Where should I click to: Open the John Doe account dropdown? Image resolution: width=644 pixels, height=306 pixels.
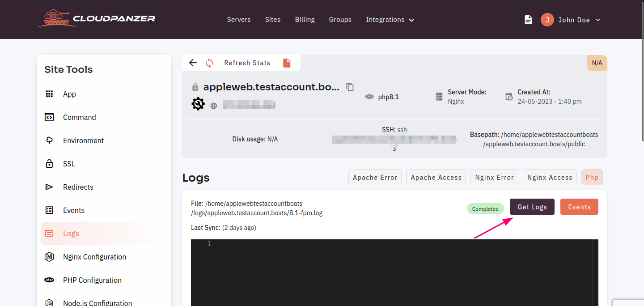point(579,20)
